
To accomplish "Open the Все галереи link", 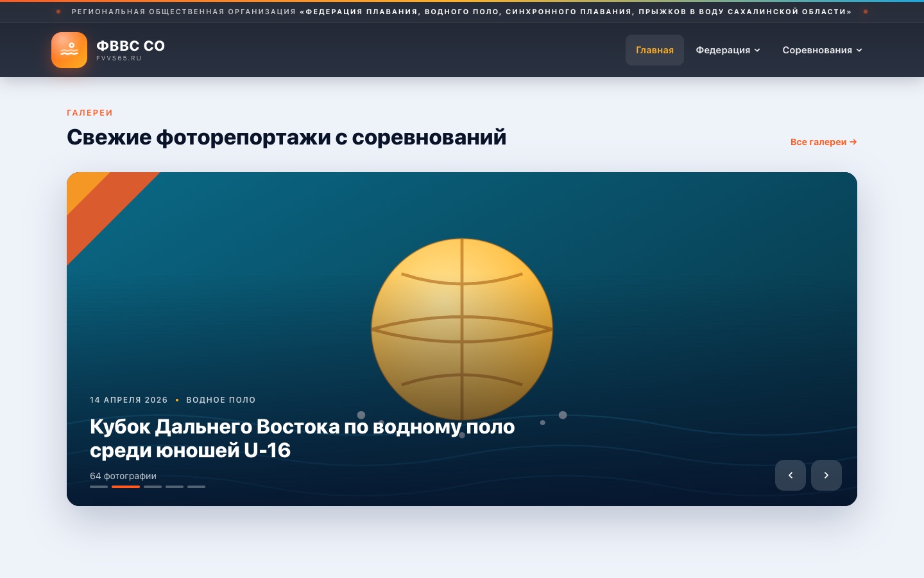I will coord(824,142).
